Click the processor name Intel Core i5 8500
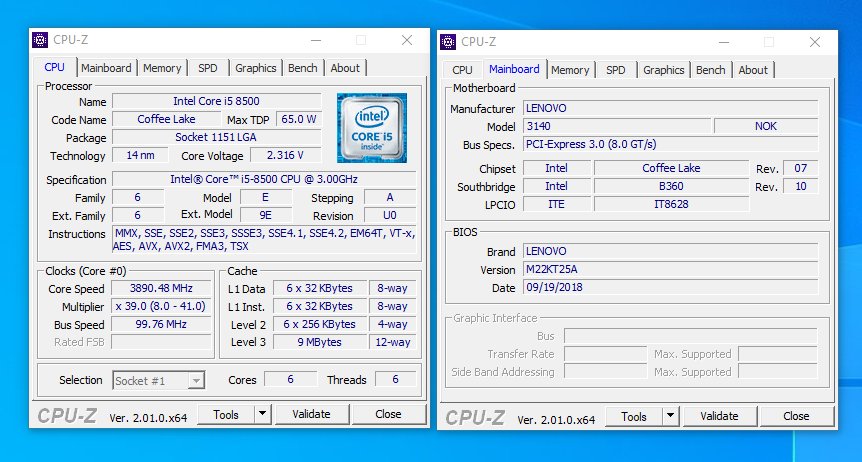The height and width of the screenshot is (462, 862). (216, 101)
